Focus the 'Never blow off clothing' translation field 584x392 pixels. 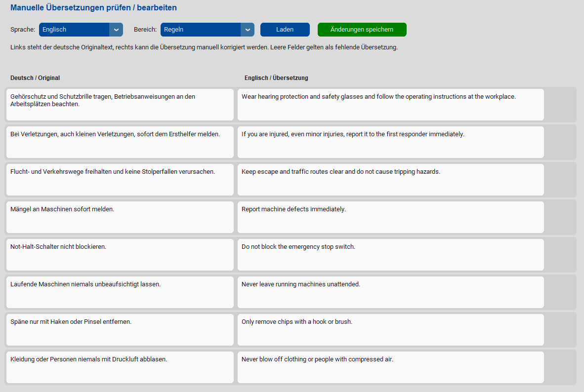coord(390,367)
